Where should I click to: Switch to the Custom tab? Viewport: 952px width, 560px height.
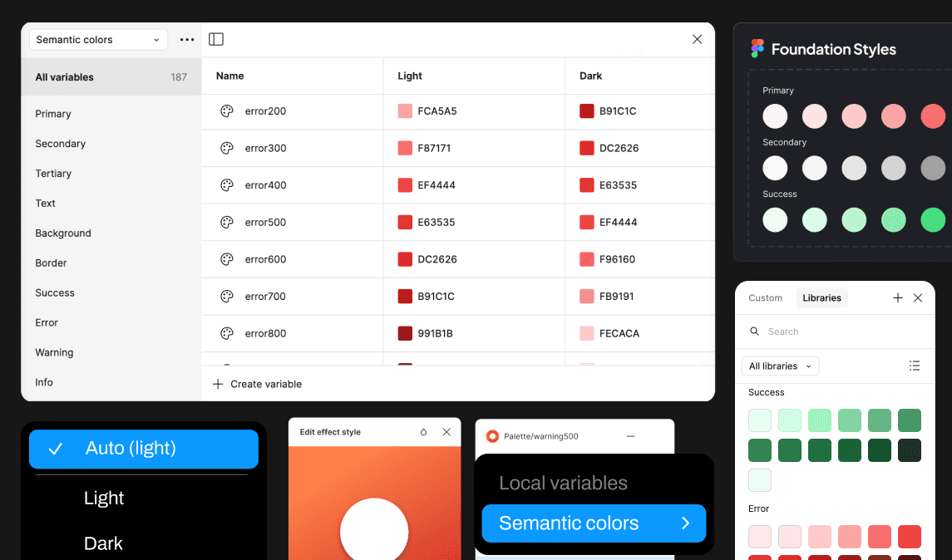[x=765, y=298]
